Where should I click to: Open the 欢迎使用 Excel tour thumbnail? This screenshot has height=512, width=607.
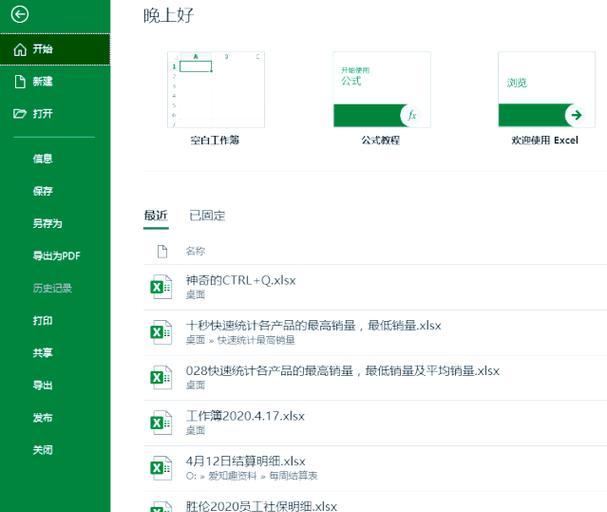pyautogui.click(x=547, y=89)
